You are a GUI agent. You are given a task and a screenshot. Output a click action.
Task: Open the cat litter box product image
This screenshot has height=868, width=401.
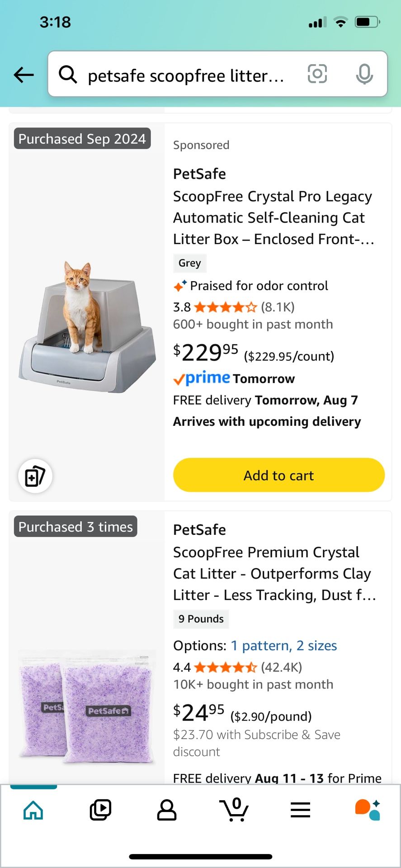pos(87,326)
